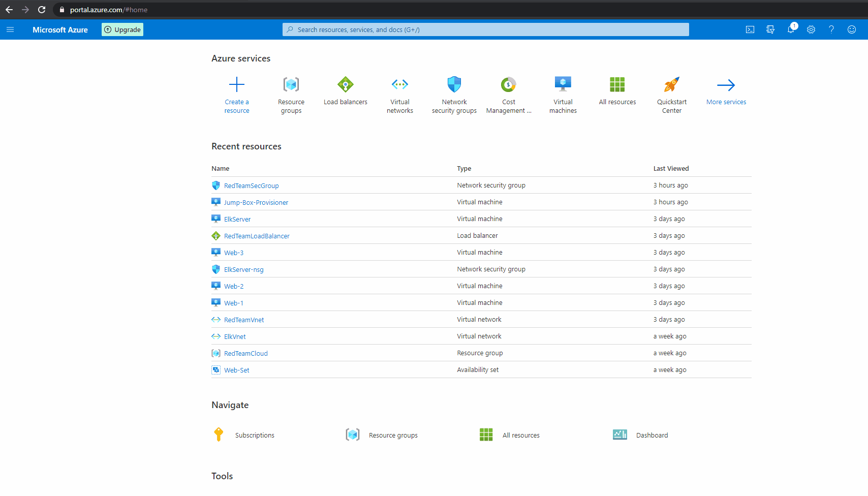Click the Create a resource plus icon
The width and height of the screenshot is (868, 496).
237,84
